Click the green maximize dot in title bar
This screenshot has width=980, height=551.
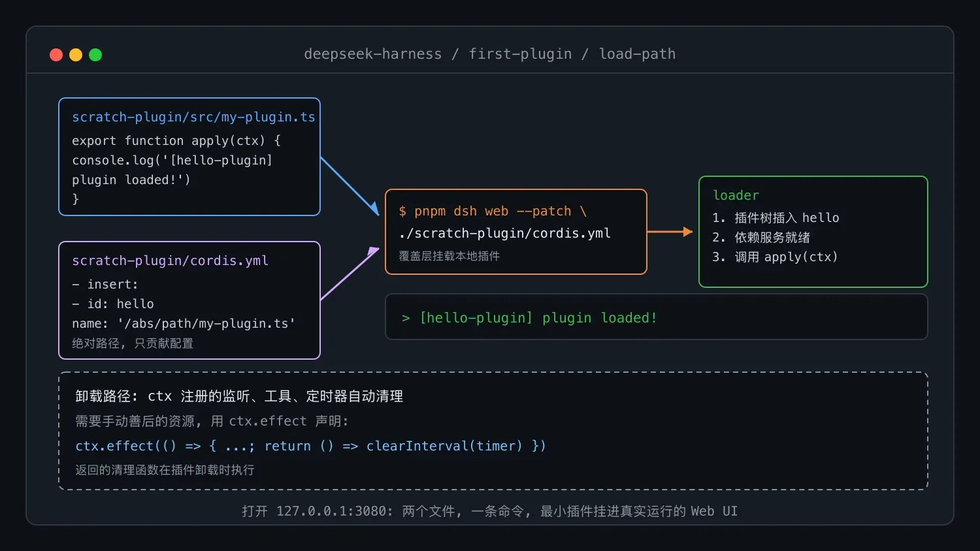pyautogui.click(x=95, y=55)
